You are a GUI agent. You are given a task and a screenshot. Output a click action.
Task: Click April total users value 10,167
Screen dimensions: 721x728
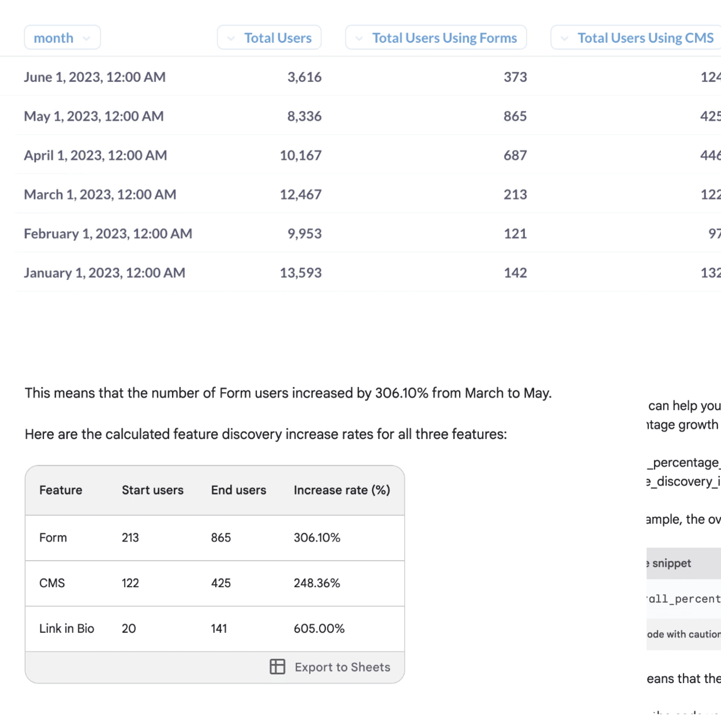tap(300, 155)
